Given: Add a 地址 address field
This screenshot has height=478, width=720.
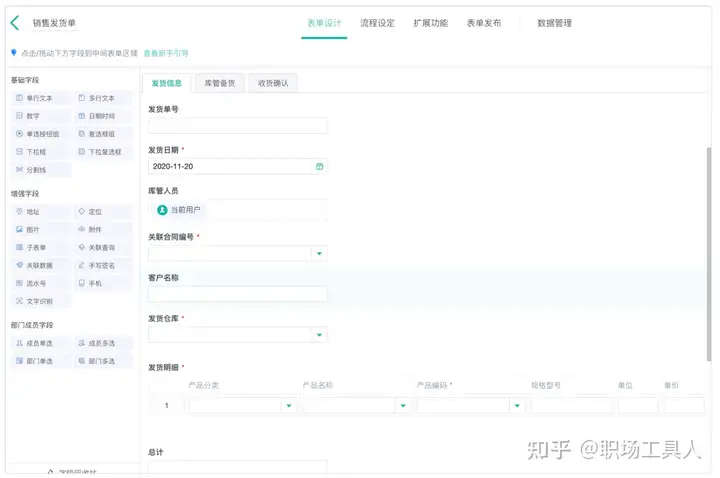Looking at the screenshot, I should pos(41,211).
